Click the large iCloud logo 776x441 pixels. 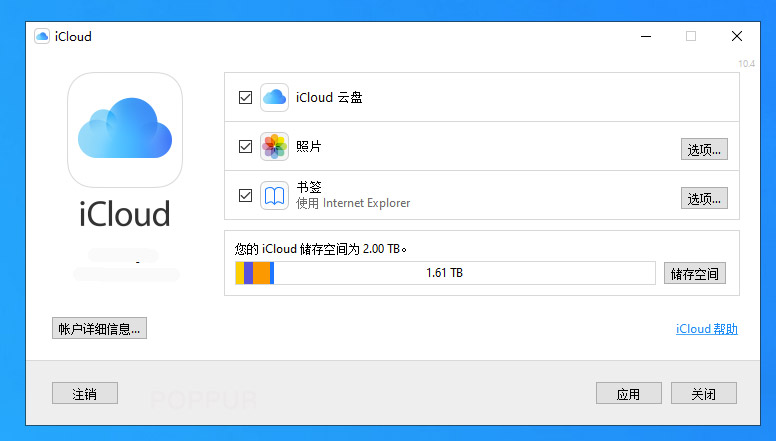(x=125, y=130)
